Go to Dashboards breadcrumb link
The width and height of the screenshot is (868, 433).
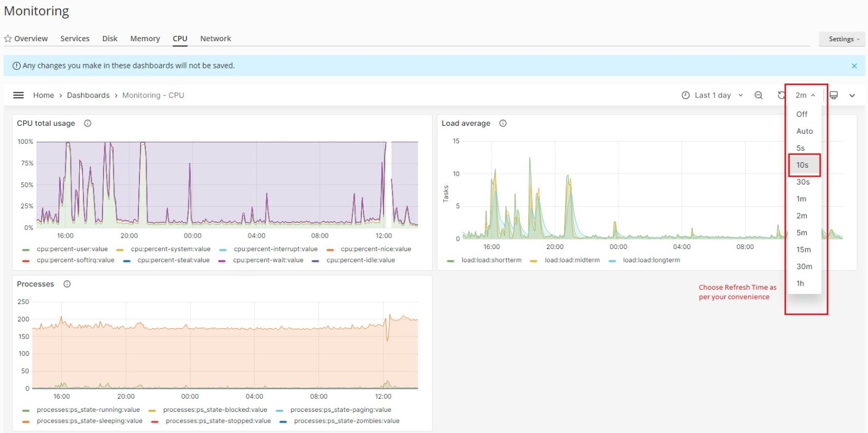pos(88,95)
